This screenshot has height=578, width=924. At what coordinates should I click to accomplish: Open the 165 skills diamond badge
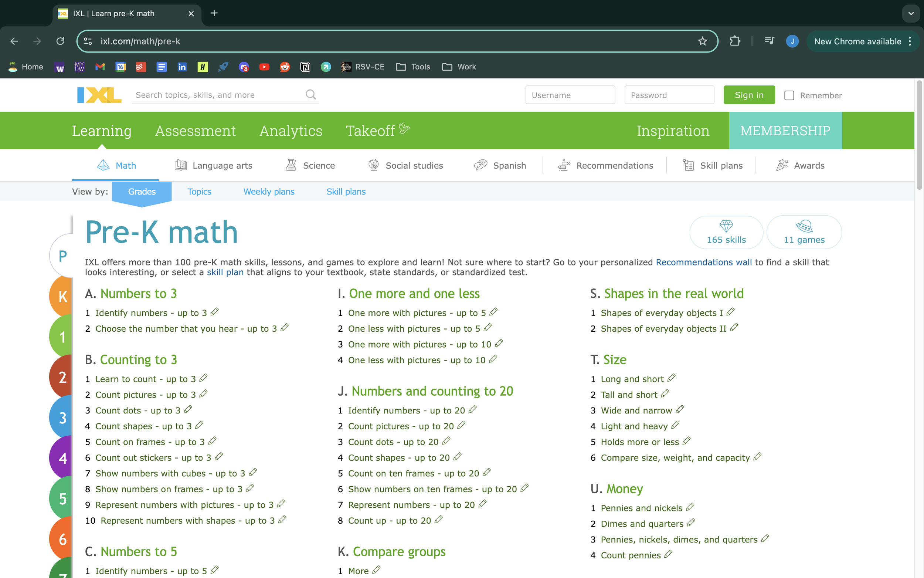(726, 232)
